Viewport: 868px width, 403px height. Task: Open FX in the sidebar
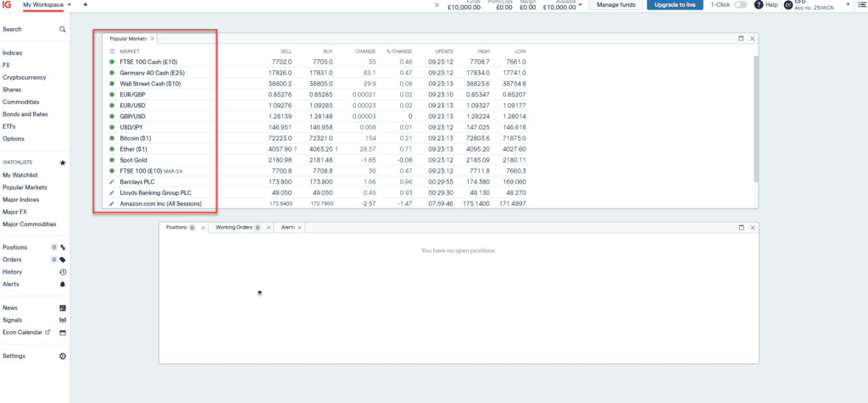click(x=6, y=65)
